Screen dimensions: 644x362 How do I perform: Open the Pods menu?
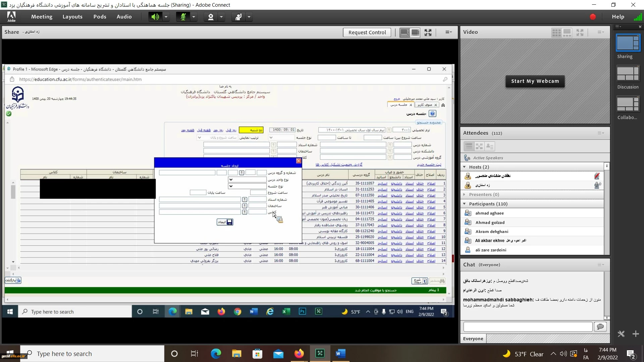(x=100, y=17)
